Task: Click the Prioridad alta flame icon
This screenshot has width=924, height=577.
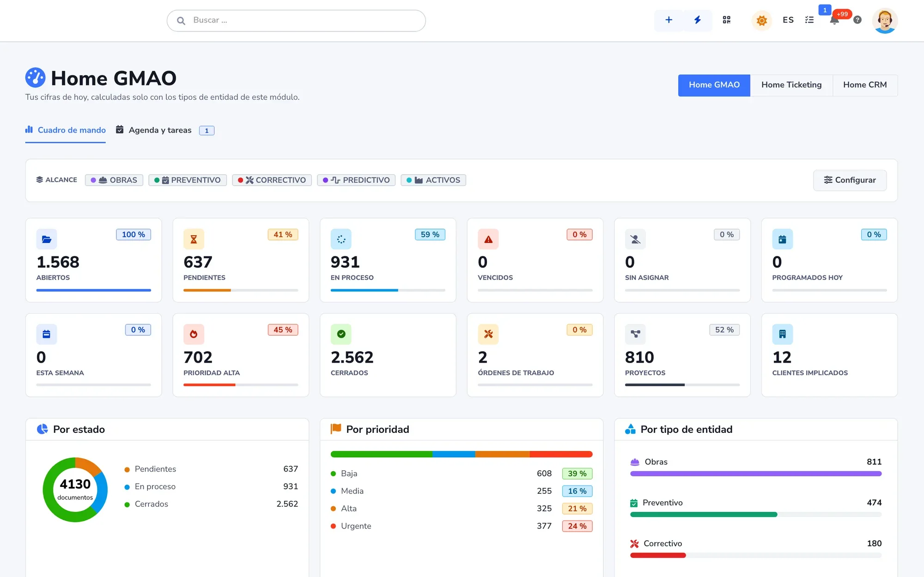Action: tap(194, 334)
